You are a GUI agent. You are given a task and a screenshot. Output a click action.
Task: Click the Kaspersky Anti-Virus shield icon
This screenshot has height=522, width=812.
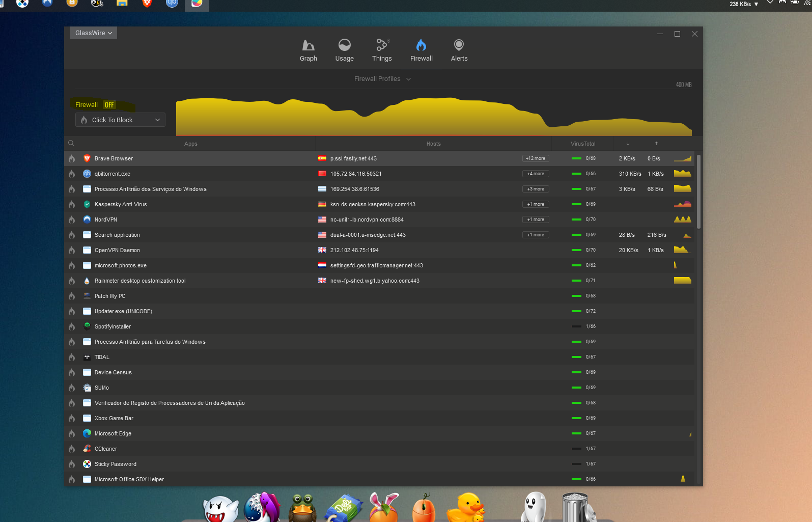click(87, 204)
